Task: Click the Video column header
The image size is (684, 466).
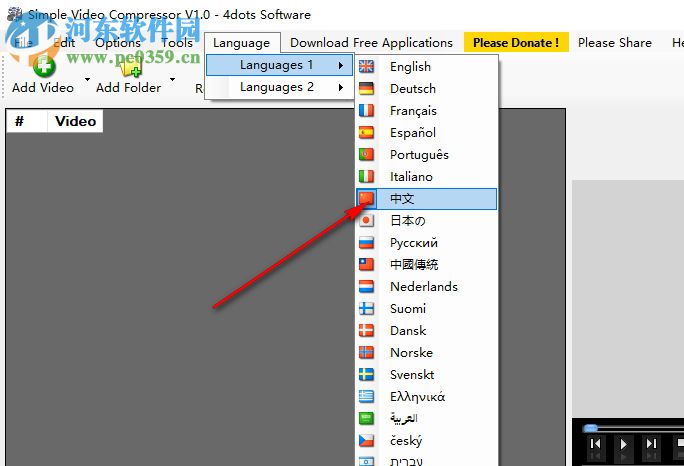Action: click(x=75, y=121)
